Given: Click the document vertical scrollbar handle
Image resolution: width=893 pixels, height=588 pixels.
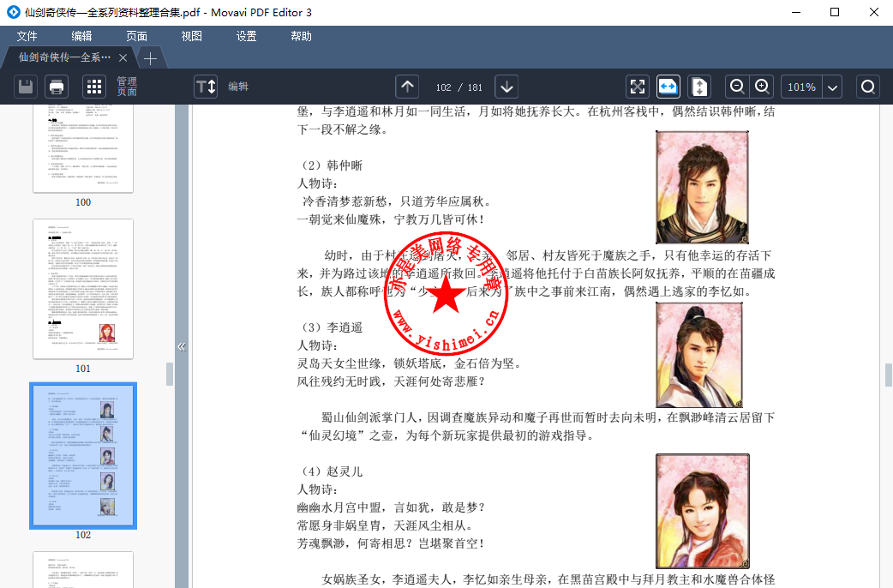Looking at the screenshot, I should pyautogui.click(x=889, y=375).
